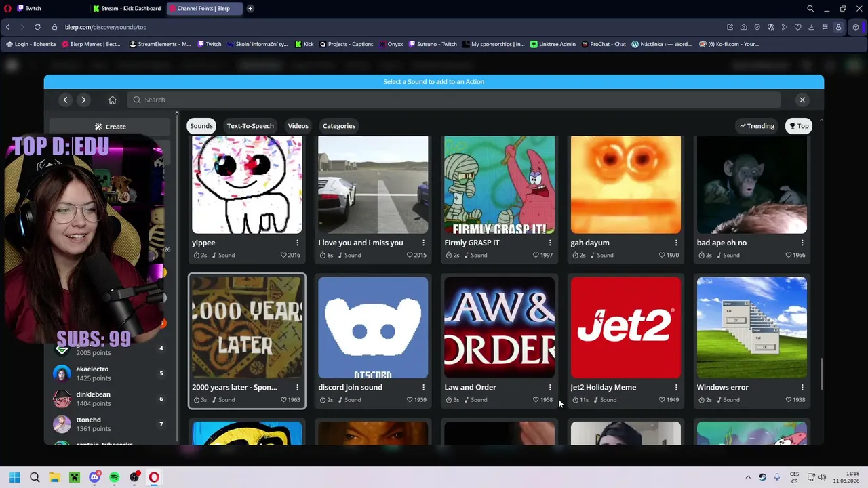Open the Opera profile account icon
The height and width of the screenshot is (488, 868).
click(x=838, y=27)
